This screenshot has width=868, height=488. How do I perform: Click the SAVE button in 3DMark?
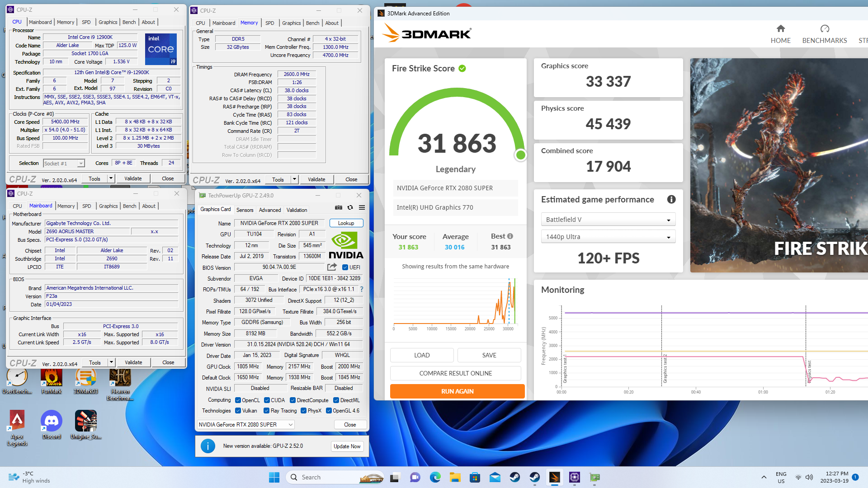(x=489, y=355)
